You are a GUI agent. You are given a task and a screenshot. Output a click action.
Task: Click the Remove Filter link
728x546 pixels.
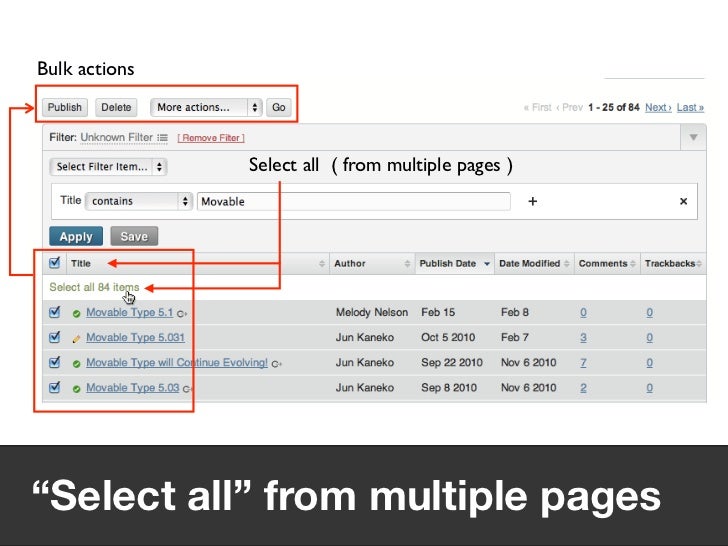coord(211,138)
